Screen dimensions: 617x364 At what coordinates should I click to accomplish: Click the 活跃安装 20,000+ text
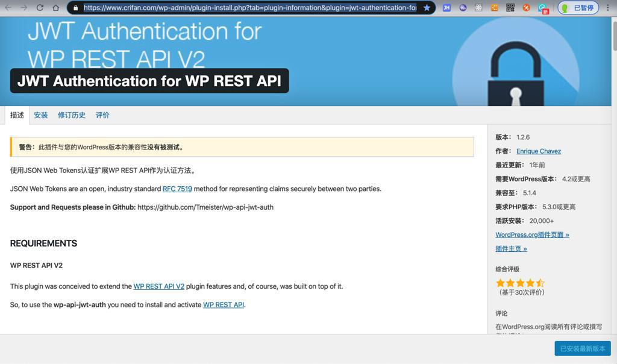(525, 221)
